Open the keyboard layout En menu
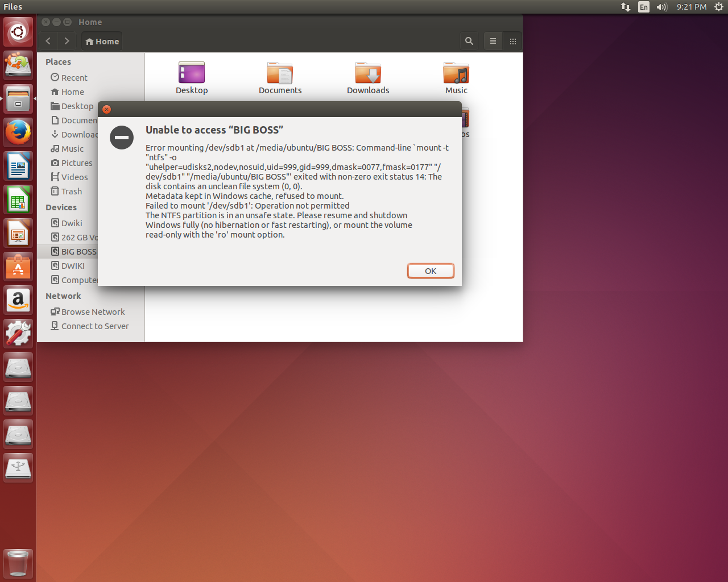The width and height of the screenshot is (728, 582). 643,7
